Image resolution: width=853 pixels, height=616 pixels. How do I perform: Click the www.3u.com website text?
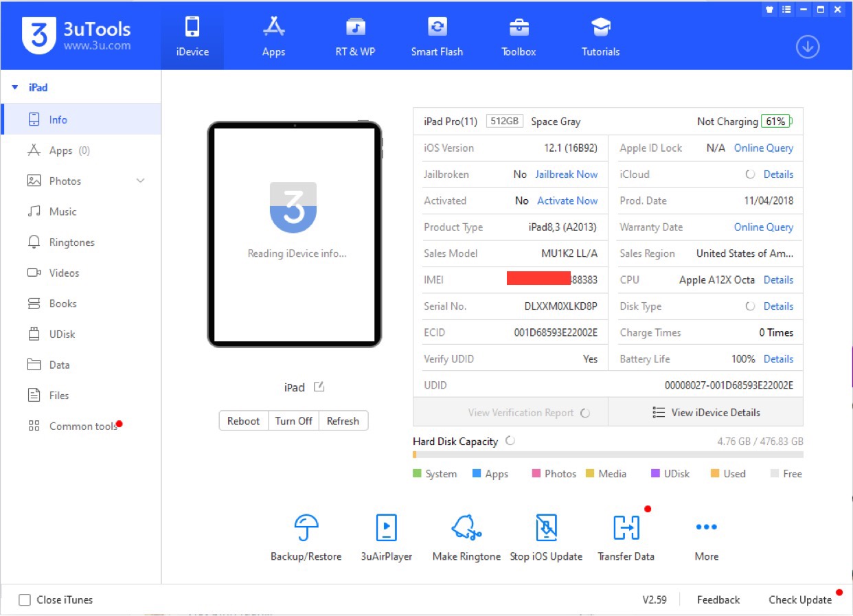click(x=97, y=46)
